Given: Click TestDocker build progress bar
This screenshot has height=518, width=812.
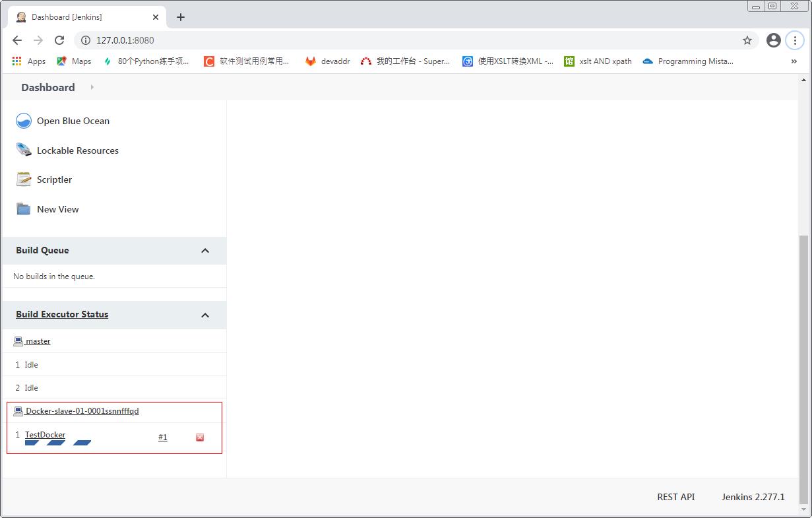Looking at the screenshot, I should (x=58, y=443).
